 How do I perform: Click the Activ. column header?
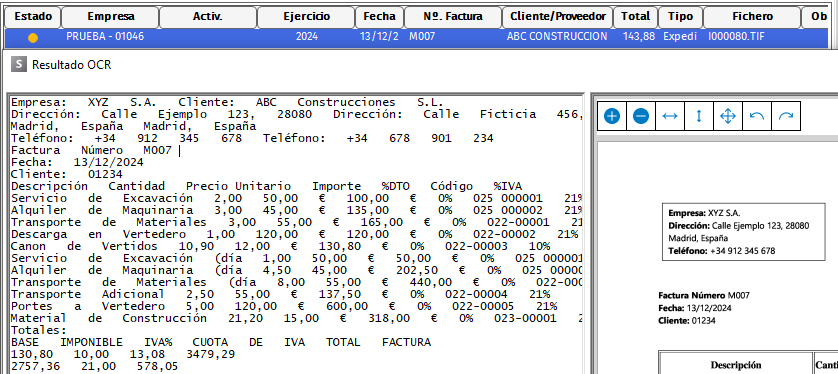click(x=208, y=17)
